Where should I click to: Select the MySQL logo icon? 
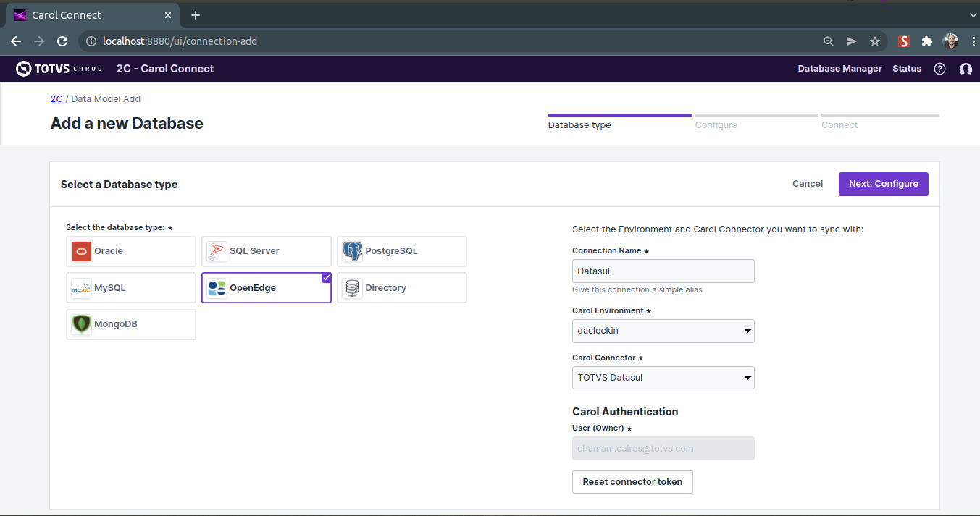point(81,288)
